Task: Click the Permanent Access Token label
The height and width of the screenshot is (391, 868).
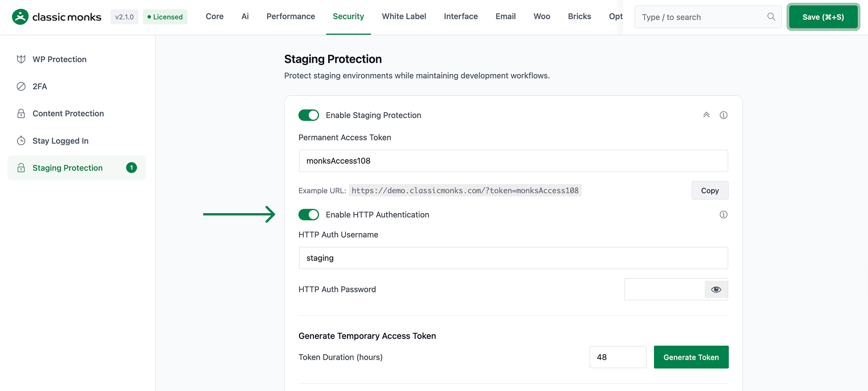Action: coord(345,137)
